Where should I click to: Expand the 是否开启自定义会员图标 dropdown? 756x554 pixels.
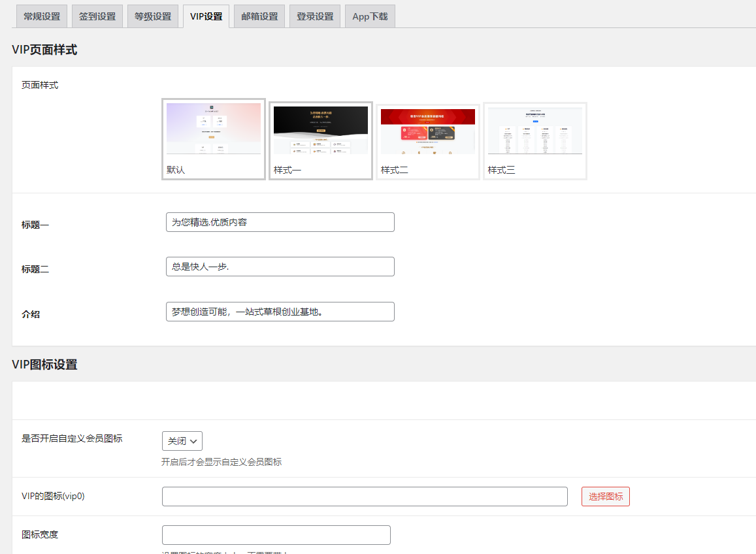click(182, 441)
